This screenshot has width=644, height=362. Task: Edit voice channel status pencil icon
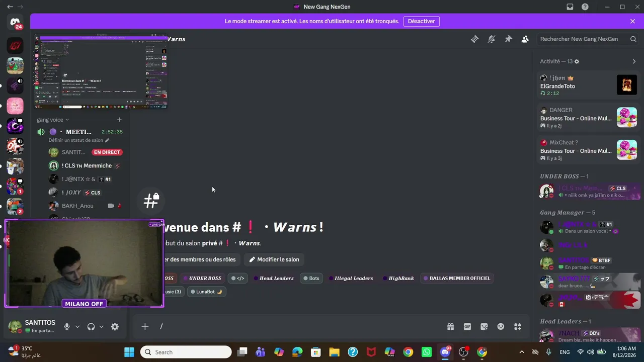pos(107,140)
